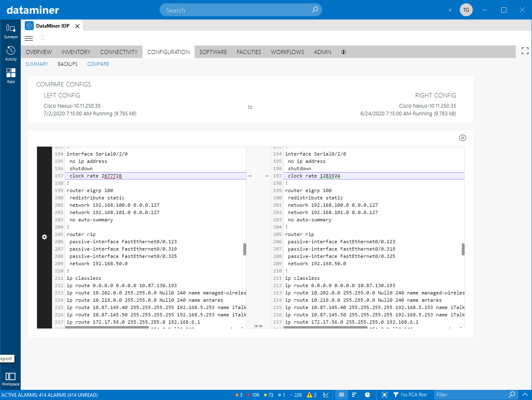Click the warning triangle alarm count 2
This screenshot has height=400, width=532.
[311, 395]
